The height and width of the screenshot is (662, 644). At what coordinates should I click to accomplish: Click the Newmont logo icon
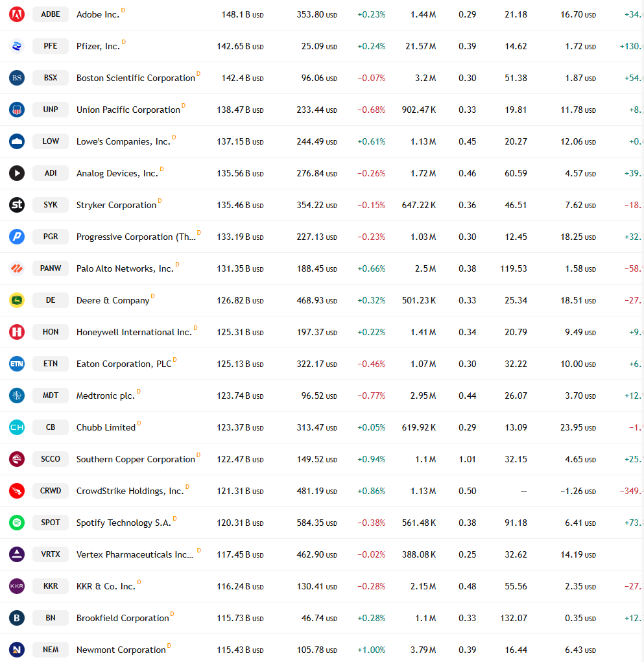click(x=17, y=650)
